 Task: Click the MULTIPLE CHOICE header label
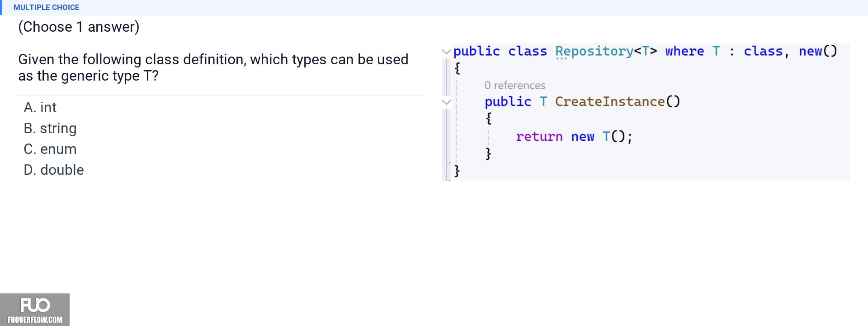pos(46,7)
